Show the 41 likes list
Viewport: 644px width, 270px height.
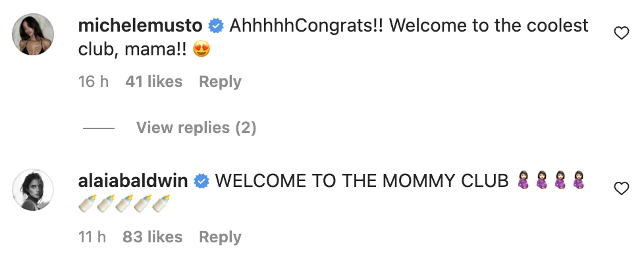153,82
